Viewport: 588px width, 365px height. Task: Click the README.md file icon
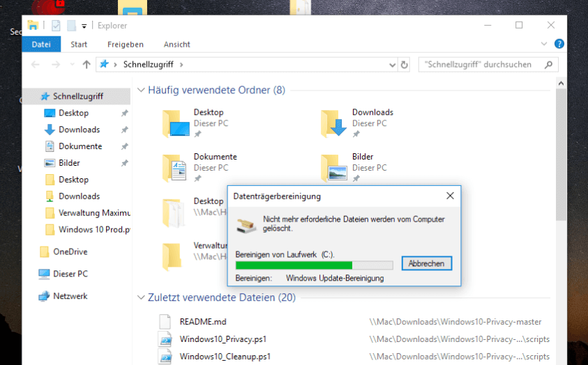pyautogui.click(x=165, y=322)
